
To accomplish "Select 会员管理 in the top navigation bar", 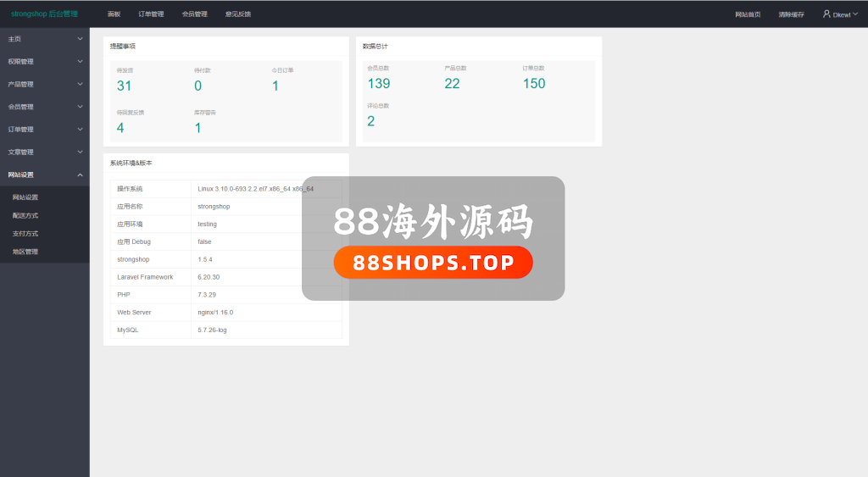I will (x=194, y=14).
